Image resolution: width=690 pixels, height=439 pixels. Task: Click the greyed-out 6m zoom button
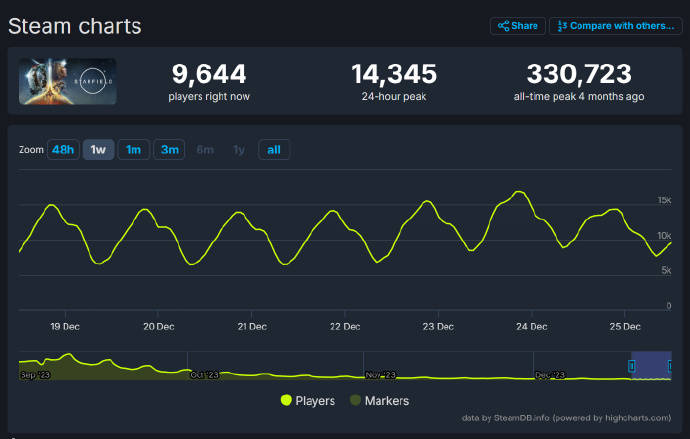point(205,150)
